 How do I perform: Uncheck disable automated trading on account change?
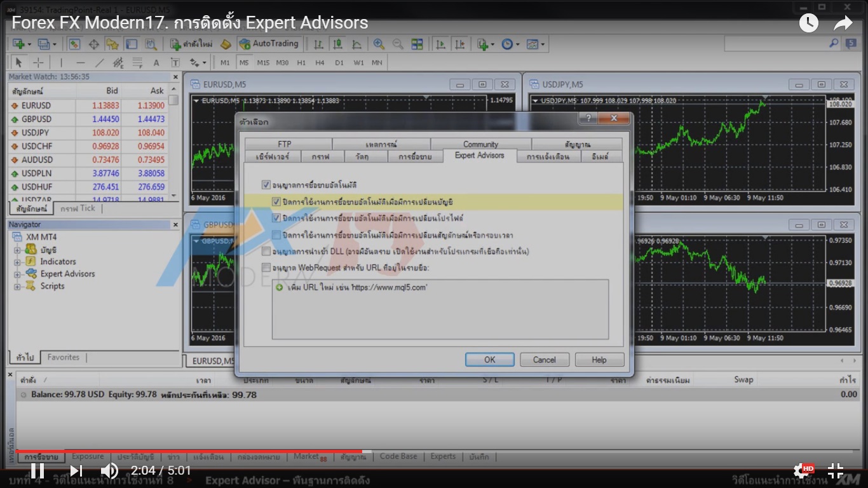click(x=276, y=202)
